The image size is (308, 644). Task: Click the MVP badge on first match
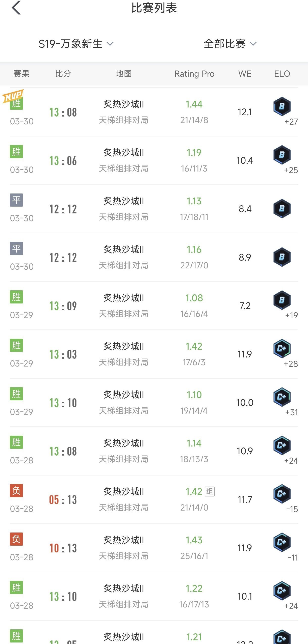[x=13, y=95]
